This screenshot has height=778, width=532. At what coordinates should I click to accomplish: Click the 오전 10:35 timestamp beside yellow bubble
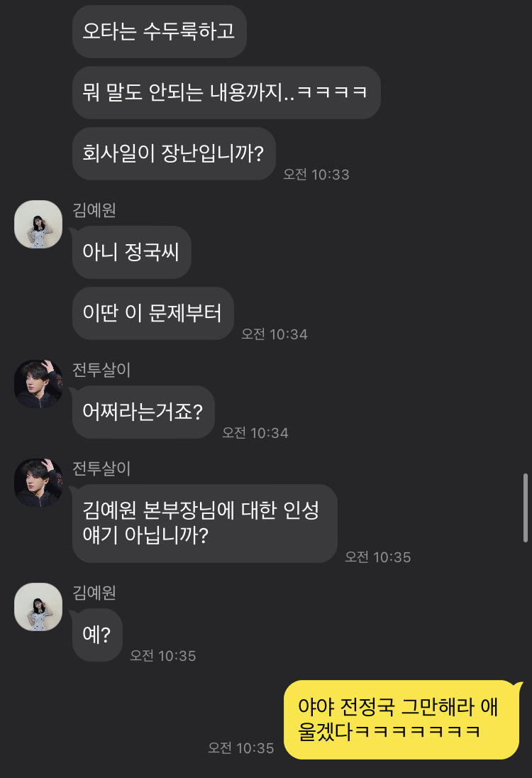coord(240,748)
